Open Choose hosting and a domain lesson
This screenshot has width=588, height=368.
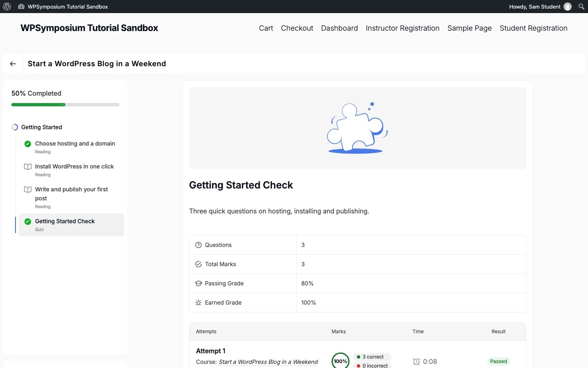tap(75, 144)
